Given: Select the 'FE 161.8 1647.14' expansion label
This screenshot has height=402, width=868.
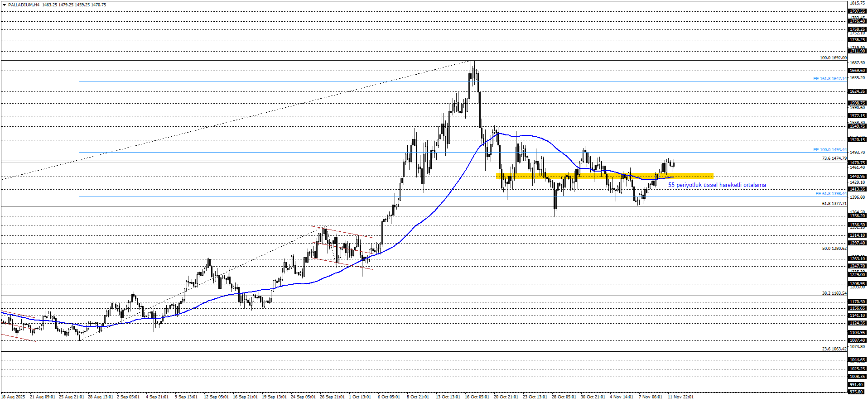Looking at the screenshot, I should [x=829, y=79].
